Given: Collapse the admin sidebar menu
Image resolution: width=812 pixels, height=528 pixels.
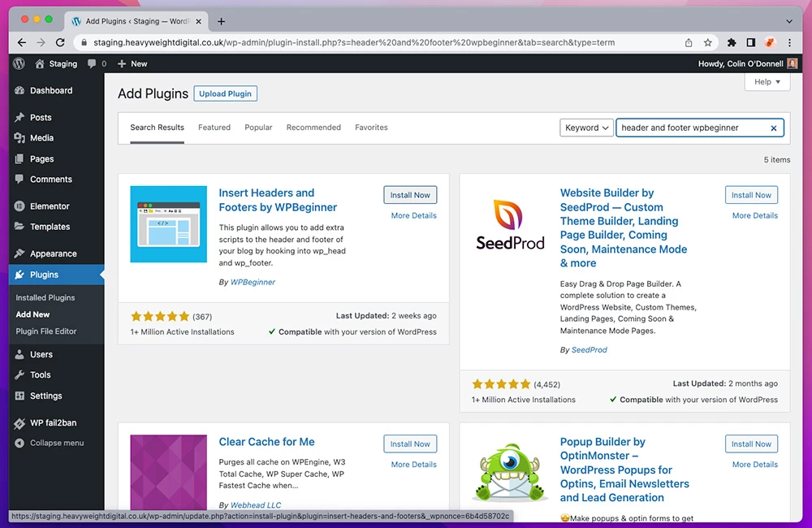Looking at the screenshot, I should (56, 443).
